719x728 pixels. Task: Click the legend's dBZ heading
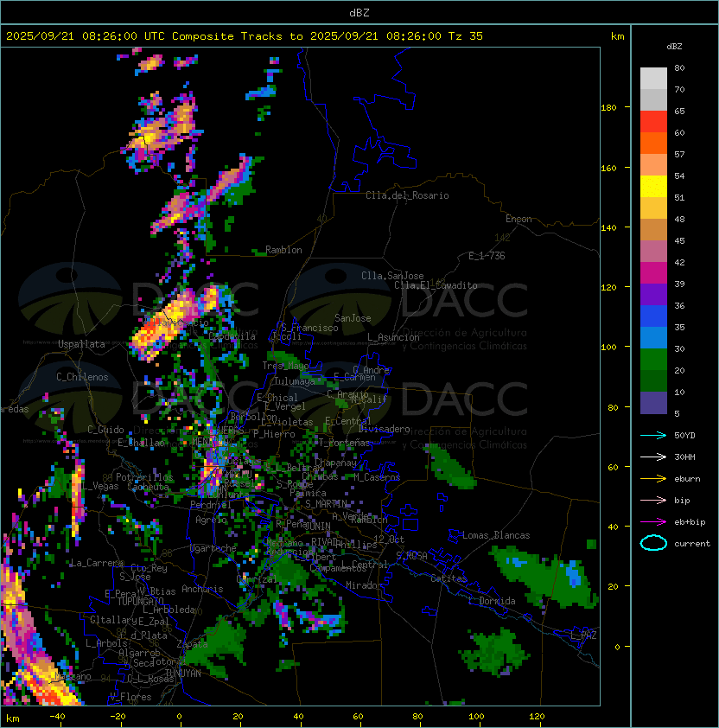point(674,47)
